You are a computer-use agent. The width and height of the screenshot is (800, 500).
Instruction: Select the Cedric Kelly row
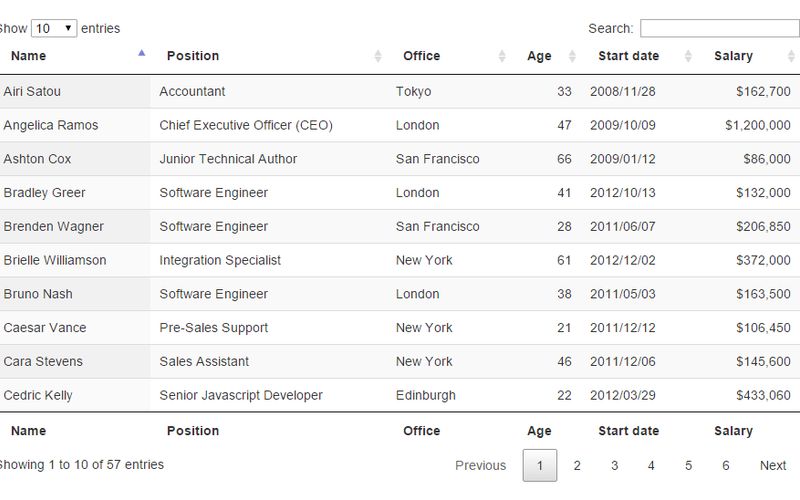pyautogui.click(x=400, y=395)
